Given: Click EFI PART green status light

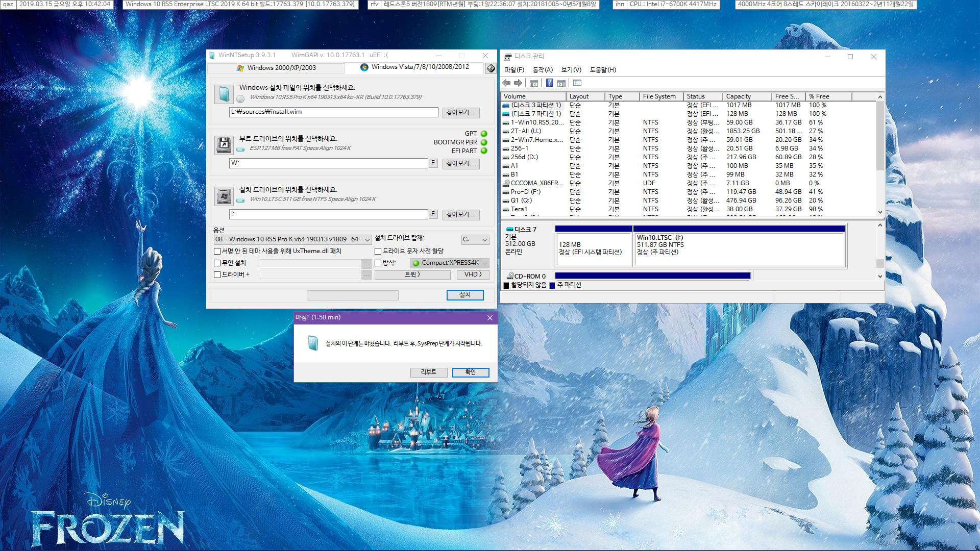Looking at the screenshot, I should pos(484,151).
